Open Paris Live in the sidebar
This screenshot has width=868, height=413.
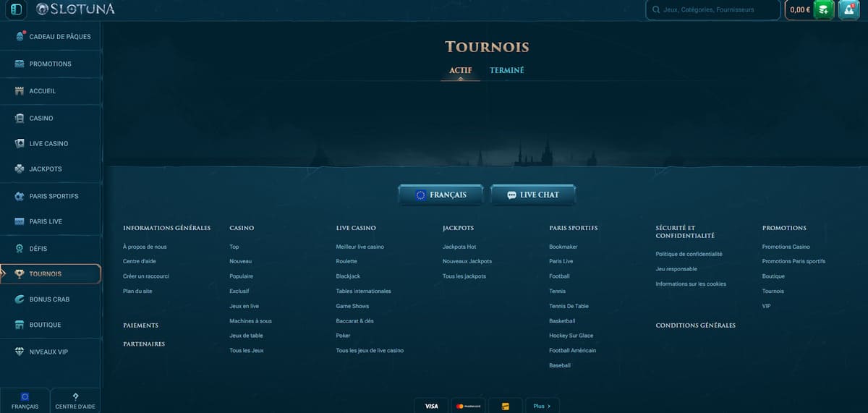coord(51,221)
